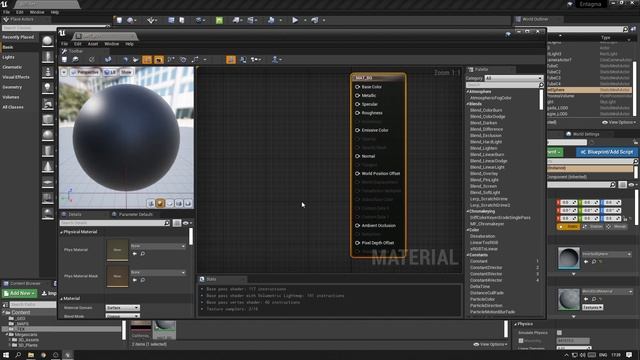The width and height of the screenshot is (640, 360).
Task: Click the Show button in preview viewport
Action: (126, 72)
